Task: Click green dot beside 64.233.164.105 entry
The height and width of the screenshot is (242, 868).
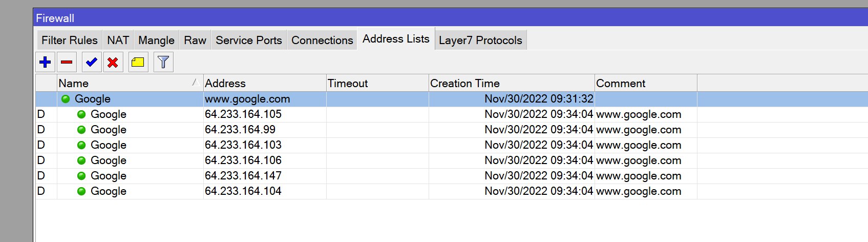Action: 81,114
